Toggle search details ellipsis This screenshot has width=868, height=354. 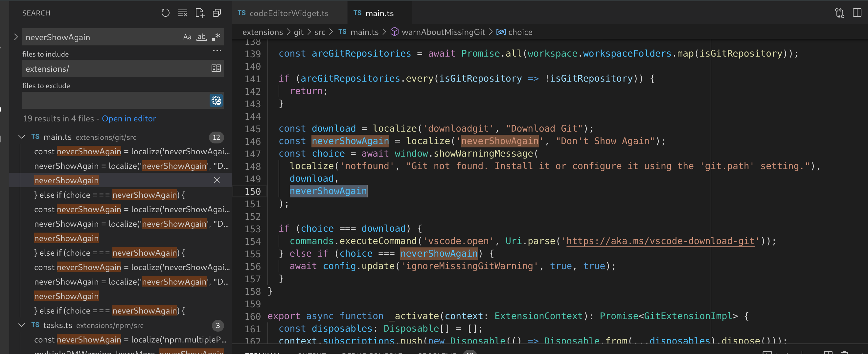[217, 51]
